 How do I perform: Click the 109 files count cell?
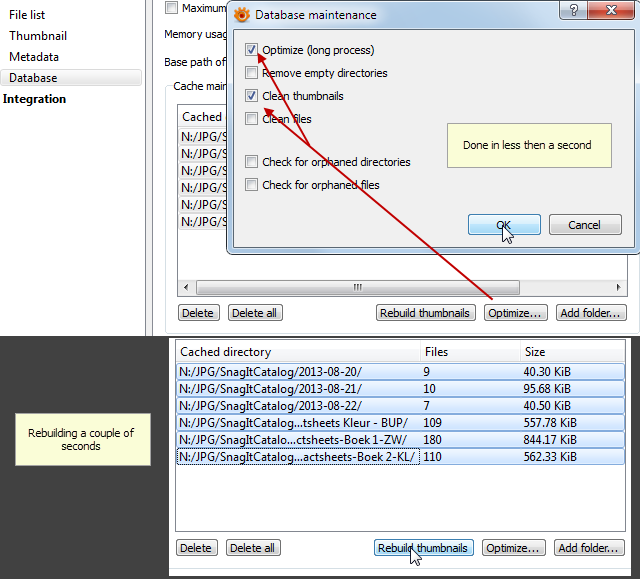pos(432,423)
